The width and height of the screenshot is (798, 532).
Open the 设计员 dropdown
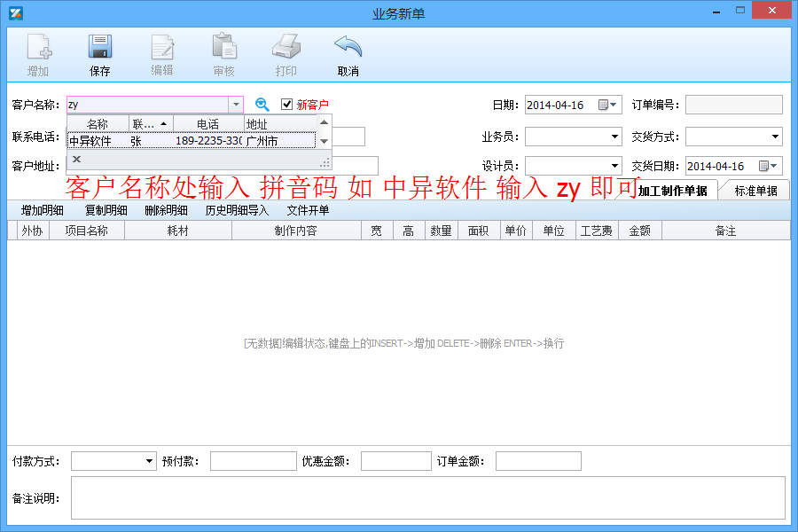(615, 166)
